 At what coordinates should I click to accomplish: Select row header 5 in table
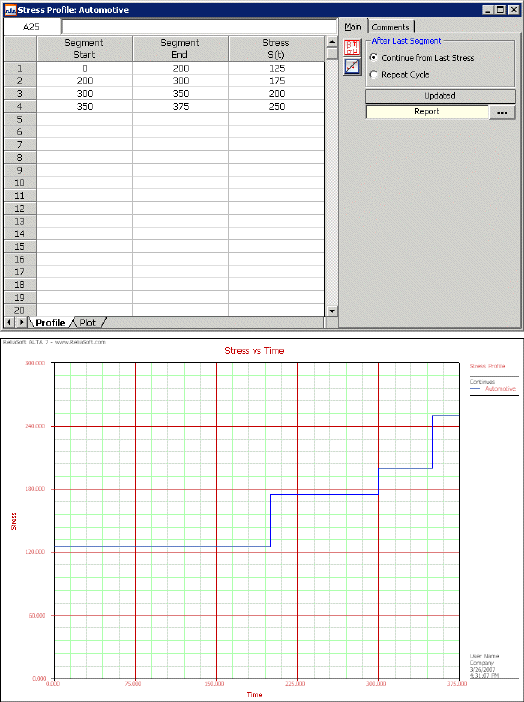click(x=20, y=119)
